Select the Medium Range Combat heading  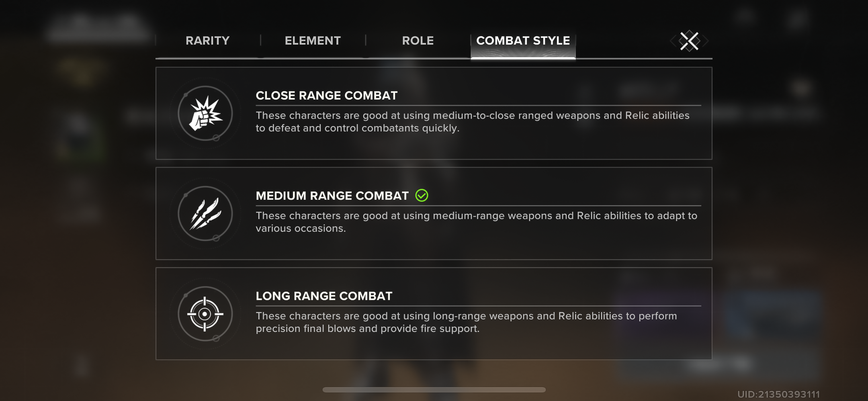pyautogui.click(x=332, y=196)
